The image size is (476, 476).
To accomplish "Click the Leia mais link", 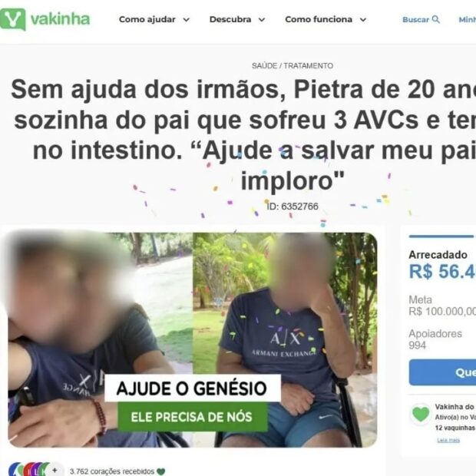I will click(x=448, y=440).
